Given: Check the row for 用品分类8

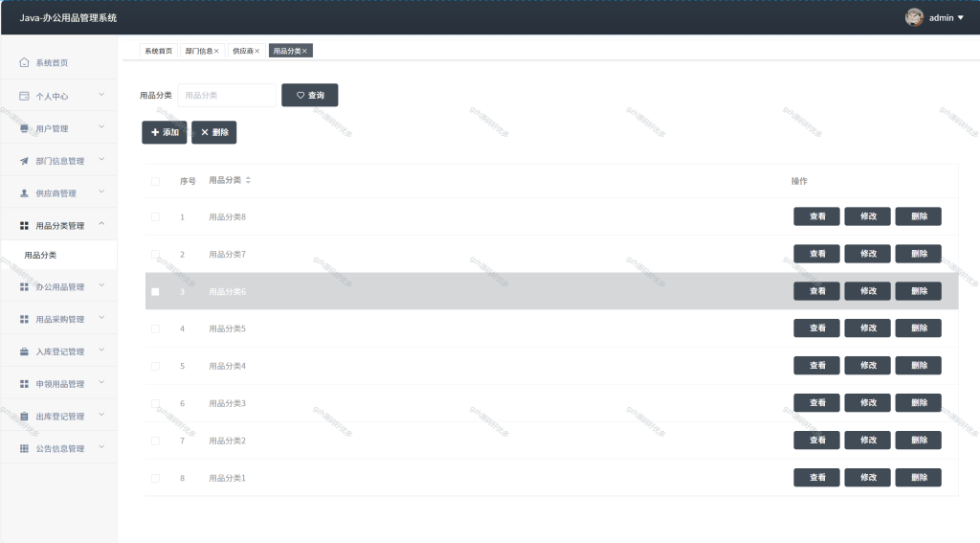Looking at the screenshot, I should (155, 217).
